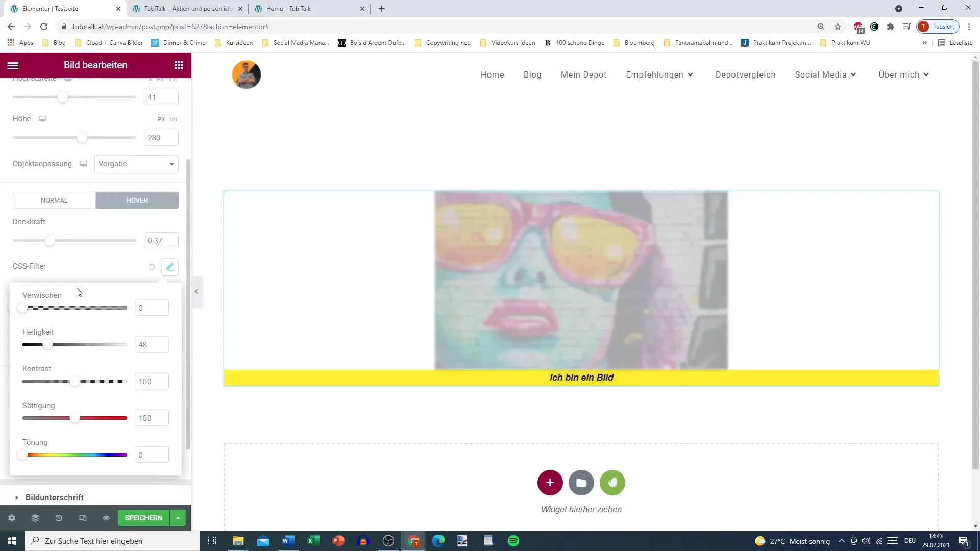The width and height of the screenshot is (980, 551).
Task: Click the Sättigung value field
Action: point(152,418)
